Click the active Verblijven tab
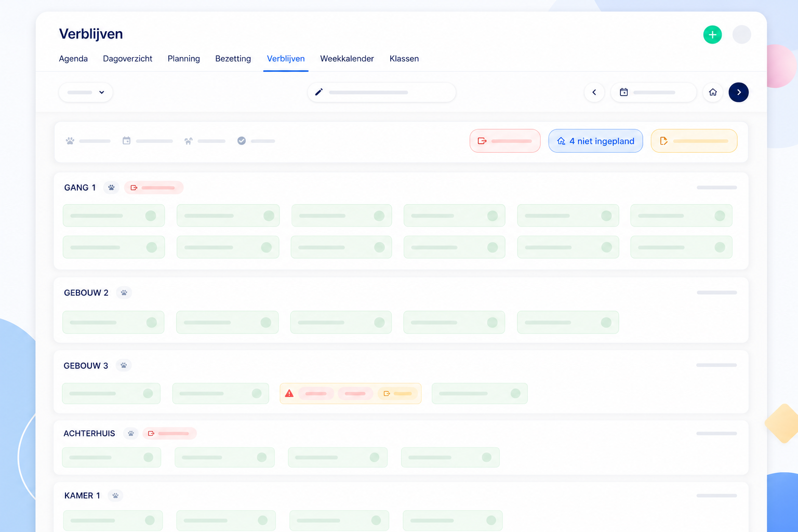This screenshot has width=798, height=532. pyautogui.click(x=286, y=59)
